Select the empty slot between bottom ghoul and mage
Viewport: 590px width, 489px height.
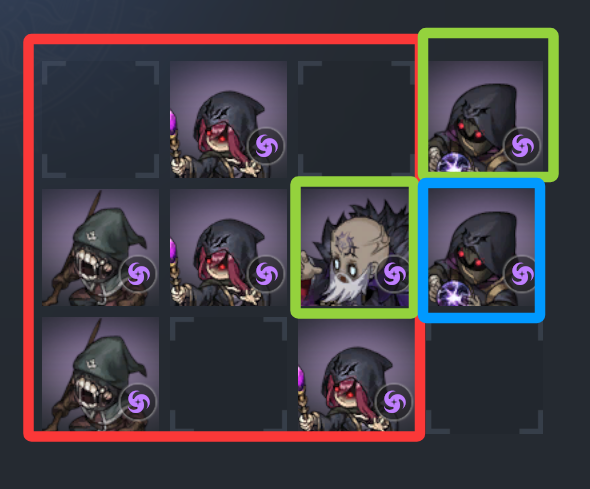[228, 375]
